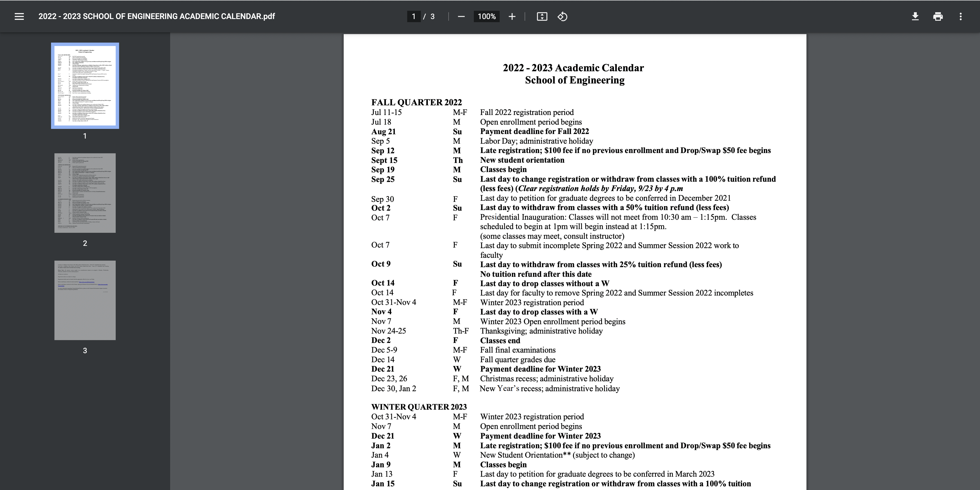Download the PDF file
Viewport: 980px width, 490px height.
point(915,16)
